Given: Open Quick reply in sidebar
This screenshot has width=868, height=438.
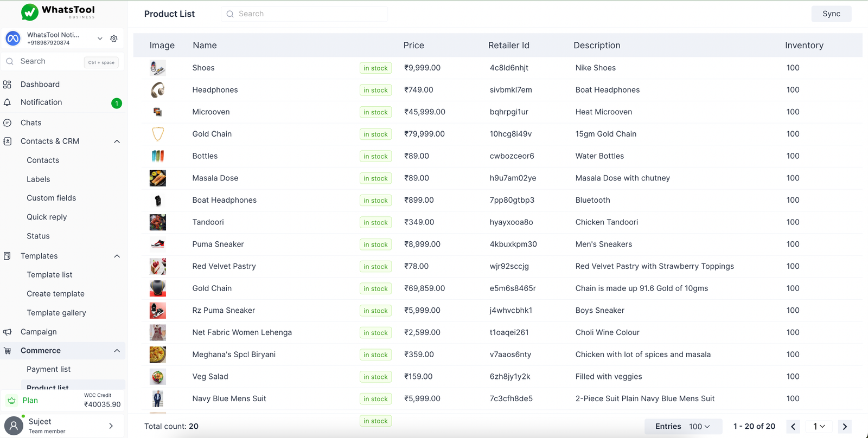Looking at the screenshot, I should point(47,217).
